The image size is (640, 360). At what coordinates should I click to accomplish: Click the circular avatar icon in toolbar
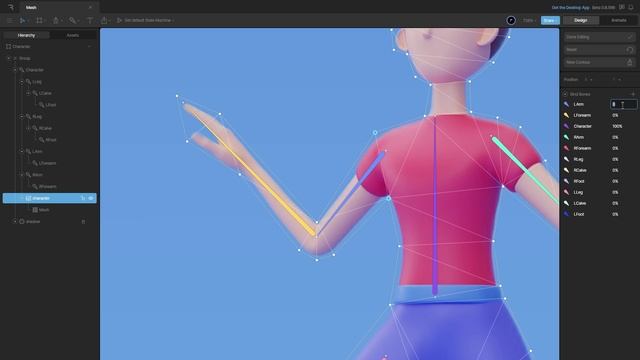click(511, 20)
